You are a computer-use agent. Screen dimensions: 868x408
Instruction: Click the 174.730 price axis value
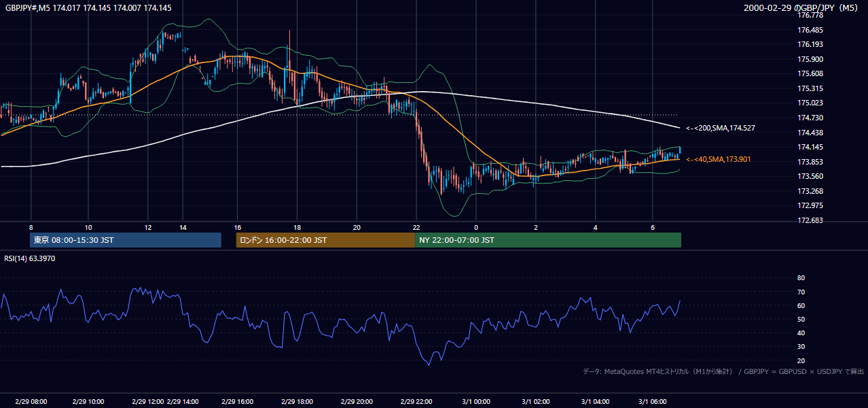[x=810, y=118]
